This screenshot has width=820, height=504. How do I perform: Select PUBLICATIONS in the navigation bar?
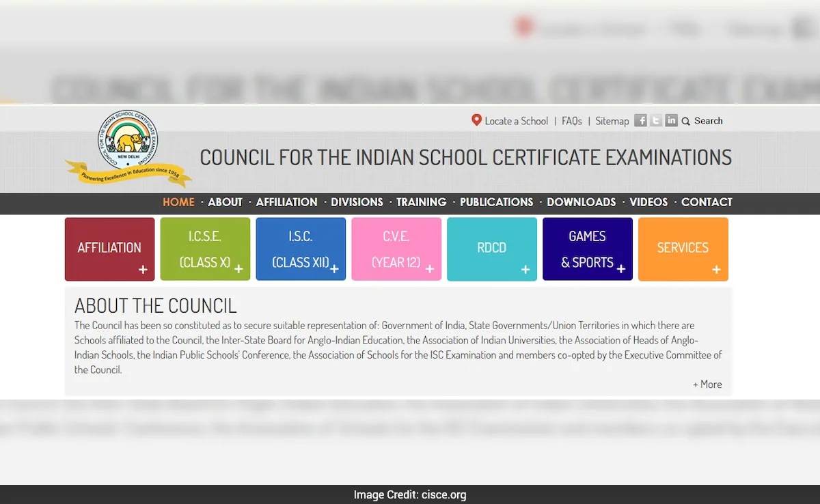pyautogui.click(x=496, y=202)
